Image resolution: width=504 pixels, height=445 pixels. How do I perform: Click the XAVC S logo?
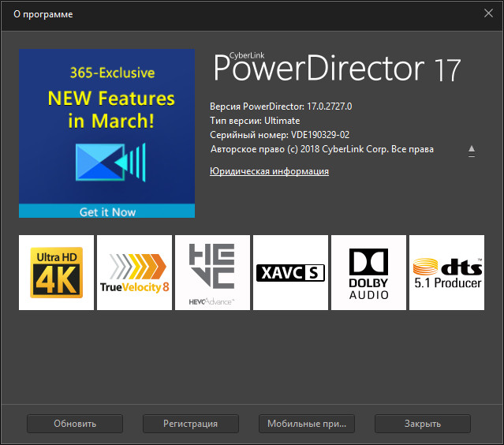[x=290, y=272]
